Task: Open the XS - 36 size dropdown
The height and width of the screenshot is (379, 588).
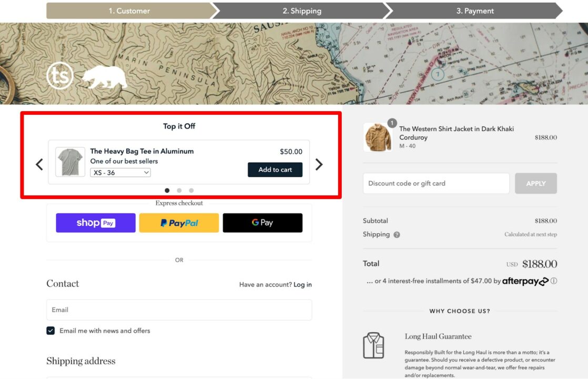Action: [120, 173]
